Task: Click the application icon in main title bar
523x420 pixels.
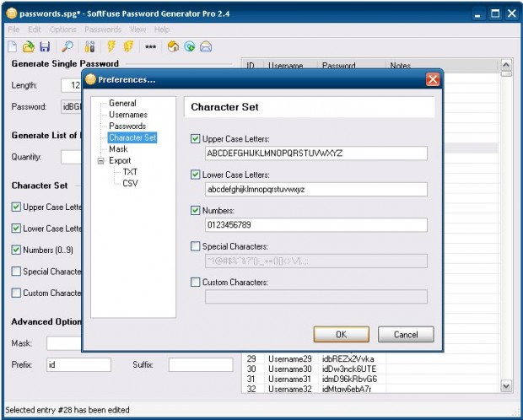Action: 12,13
